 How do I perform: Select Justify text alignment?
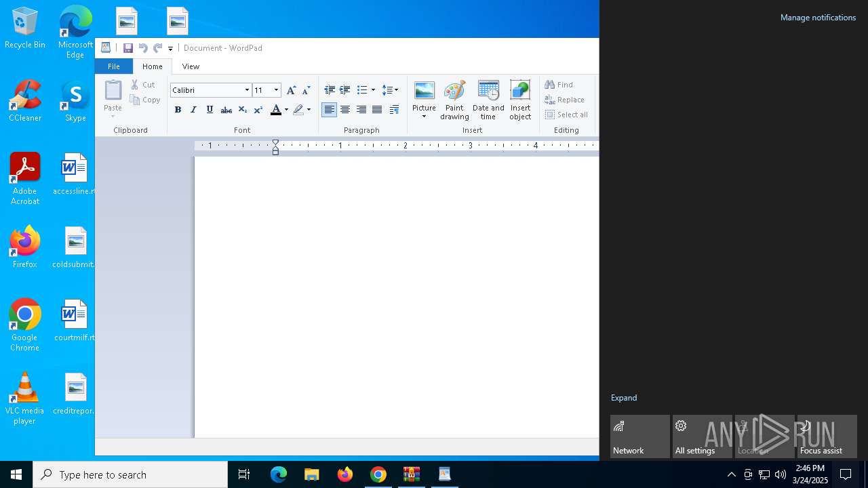point(377,110)
